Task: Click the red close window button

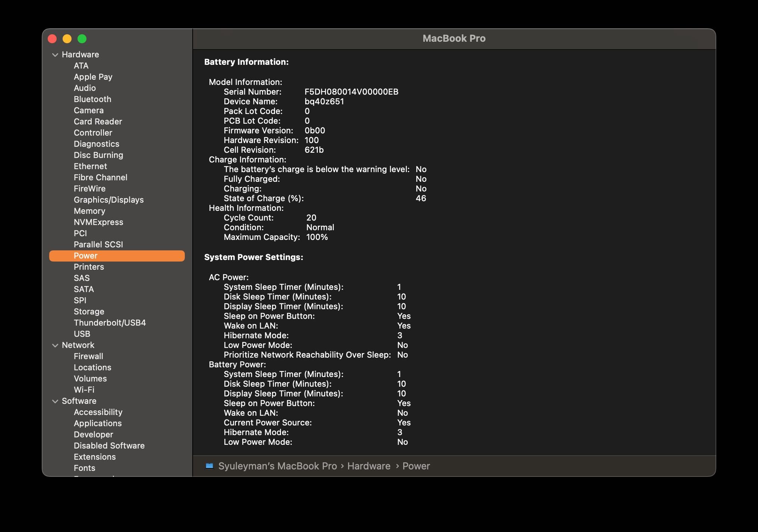Action: (x=52, y=39)
